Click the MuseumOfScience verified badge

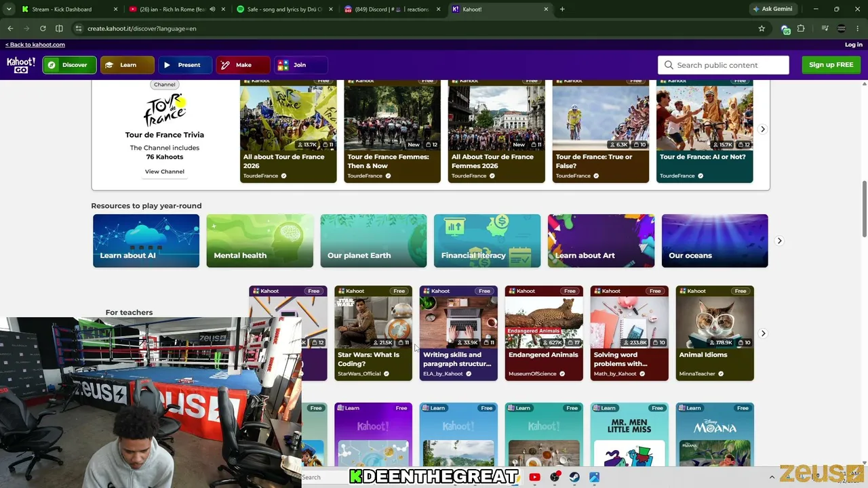(562, 374)
